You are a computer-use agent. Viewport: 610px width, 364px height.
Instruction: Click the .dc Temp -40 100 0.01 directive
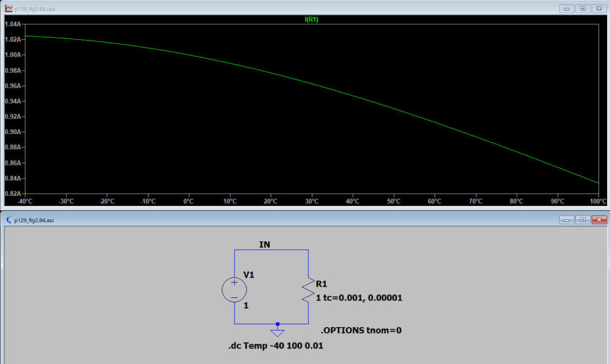pos(276,346)
